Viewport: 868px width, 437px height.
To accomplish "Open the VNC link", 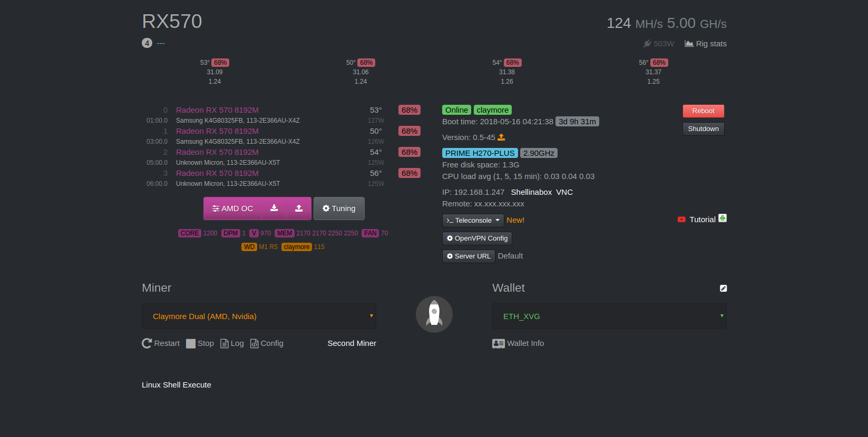I will [x=564, y=192].
